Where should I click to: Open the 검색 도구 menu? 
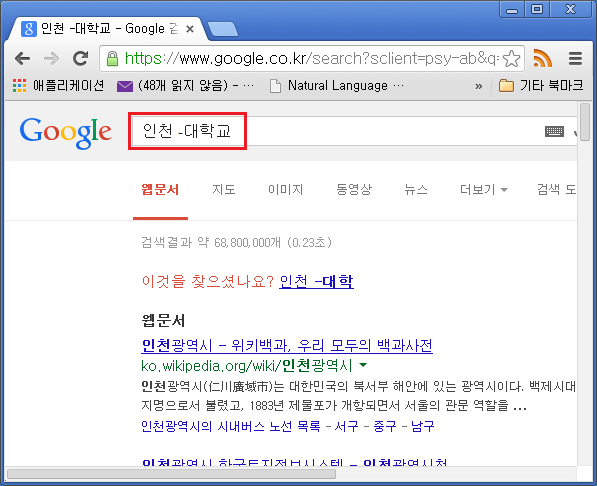coord(556,189)
